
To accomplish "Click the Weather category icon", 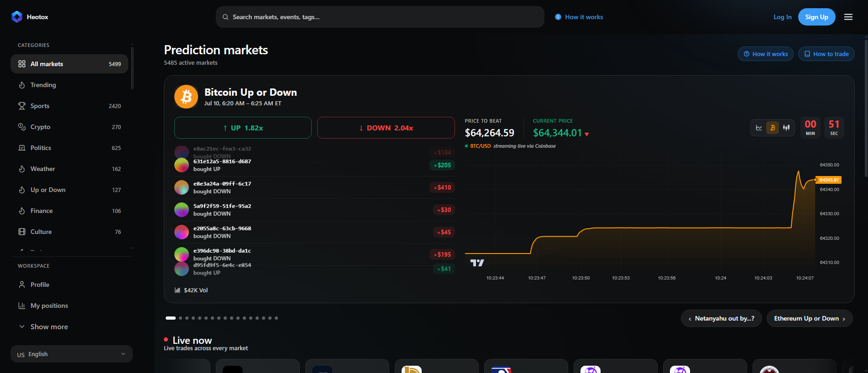I will (22, 169).
